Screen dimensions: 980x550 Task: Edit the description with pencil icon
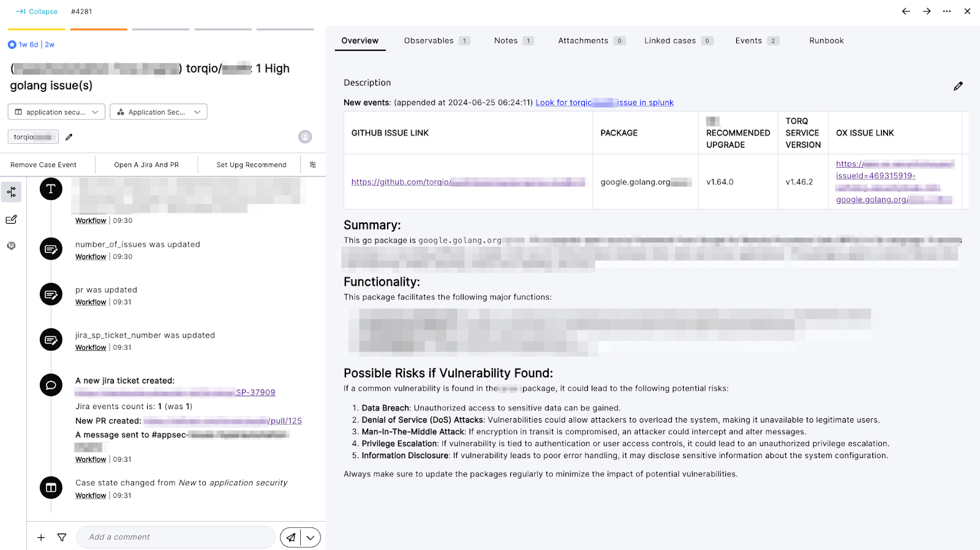[958, 86]
